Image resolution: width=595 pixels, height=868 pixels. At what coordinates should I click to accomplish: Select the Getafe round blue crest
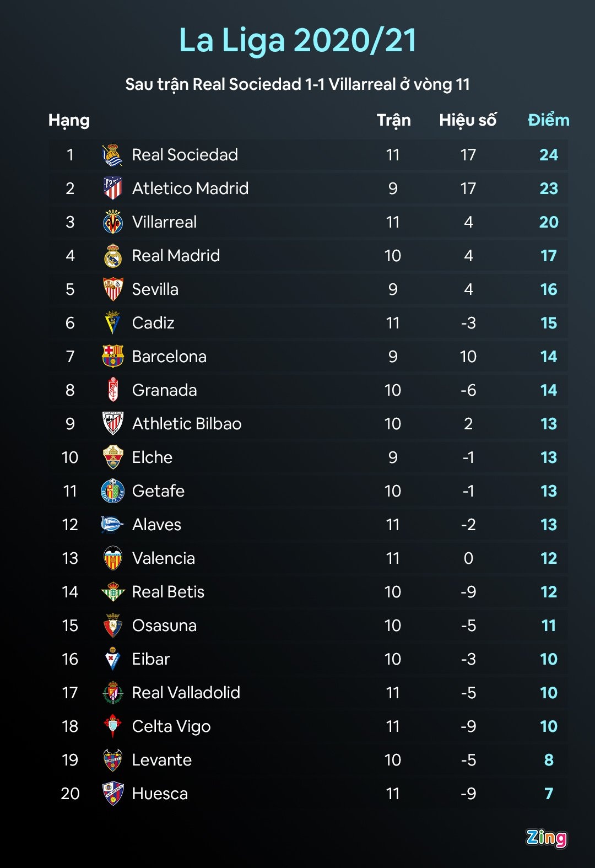[113, 491]
